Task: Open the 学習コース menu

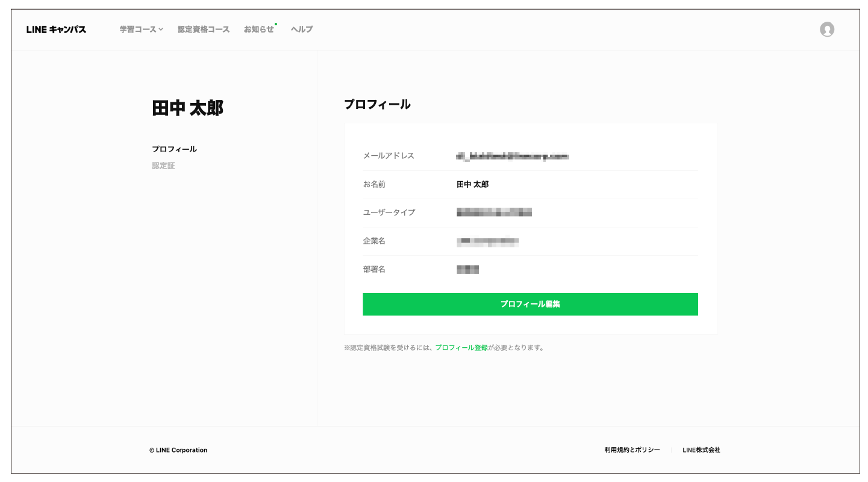Action: coord(138,29)
